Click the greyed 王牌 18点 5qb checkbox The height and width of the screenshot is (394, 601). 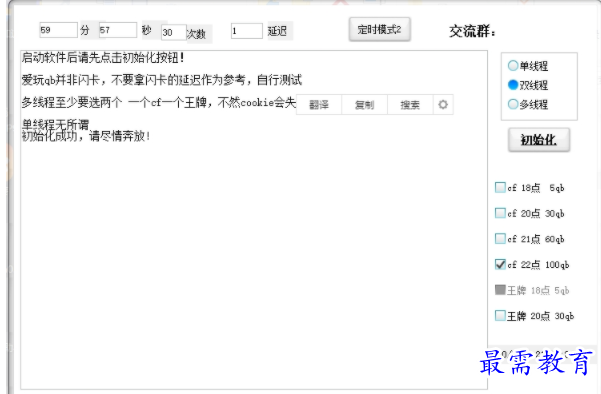(x=500, y=290)
